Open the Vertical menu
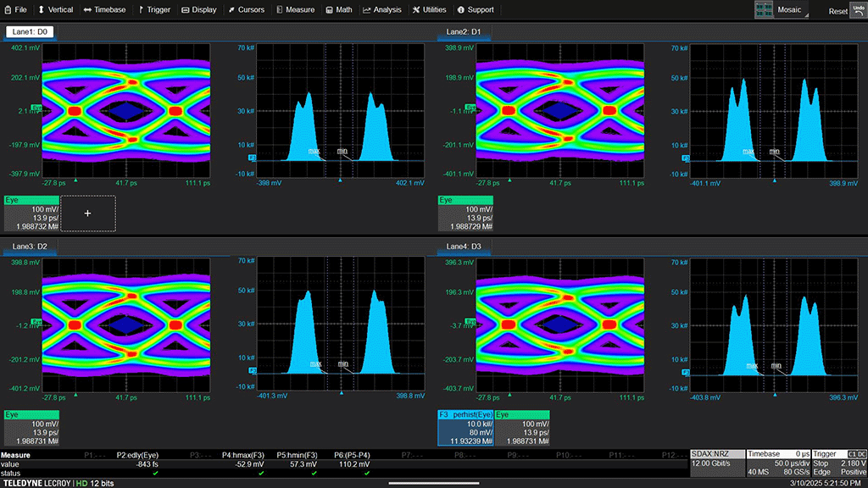868x488 pixels. 56,10
